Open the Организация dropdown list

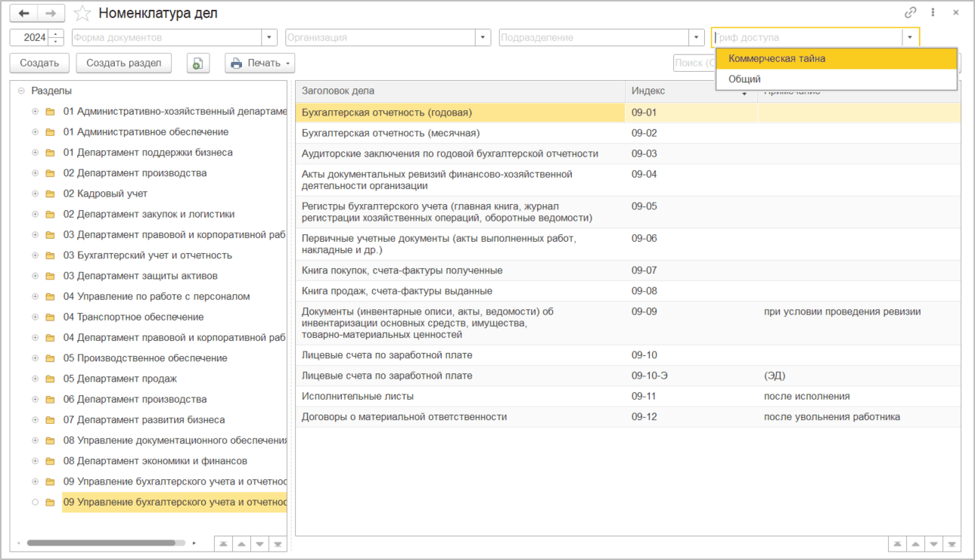coord(483,38)
